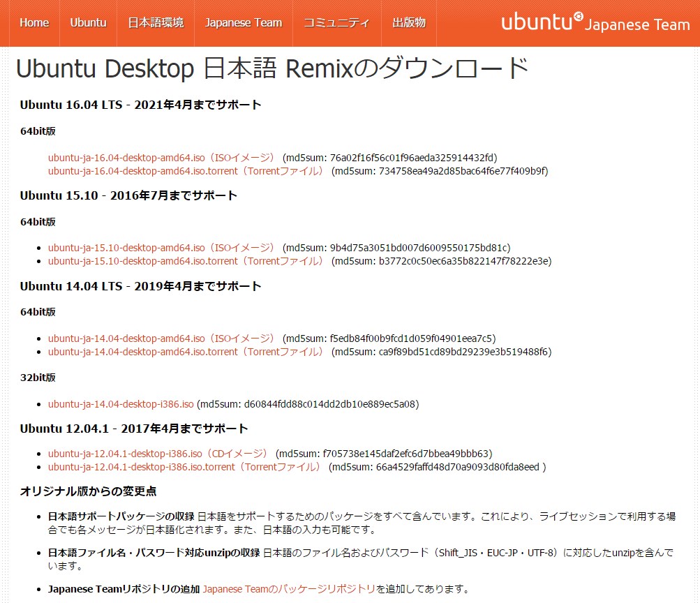Click md5sum d60844fdd88c014dd2db10e889ec5a08
The height and width of the screenshot is (603, 700).
click(x=330, y=404)
